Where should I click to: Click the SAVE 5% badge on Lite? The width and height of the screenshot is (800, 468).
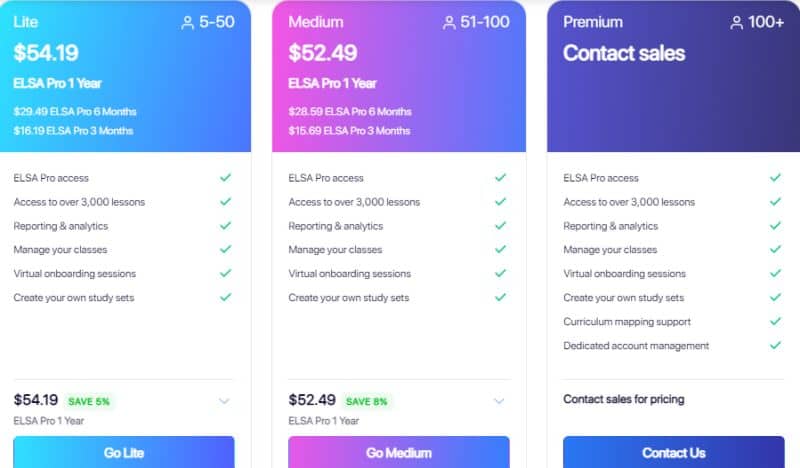[89, 402]
